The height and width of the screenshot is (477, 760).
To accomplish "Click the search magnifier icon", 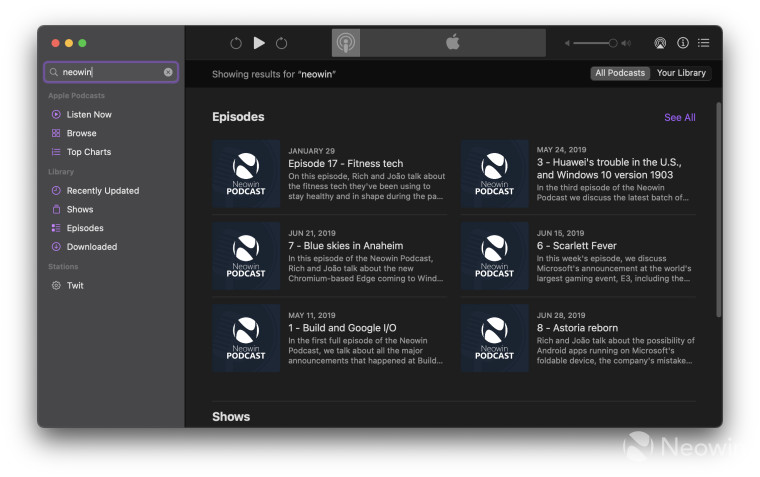I will (54, 72).
